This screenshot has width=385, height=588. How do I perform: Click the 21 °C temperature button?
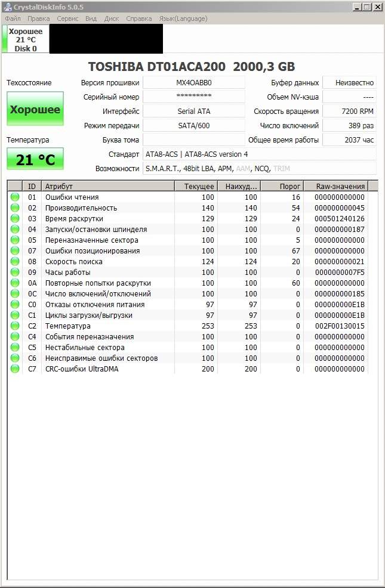(x=35, y=159)
